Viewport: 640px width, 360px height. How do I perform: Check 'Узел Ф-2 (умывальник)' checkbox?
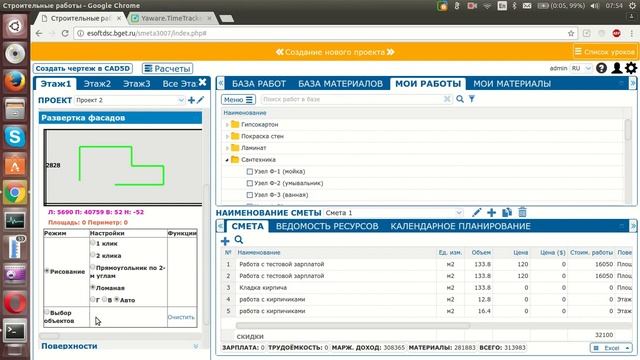click(250, 184)
